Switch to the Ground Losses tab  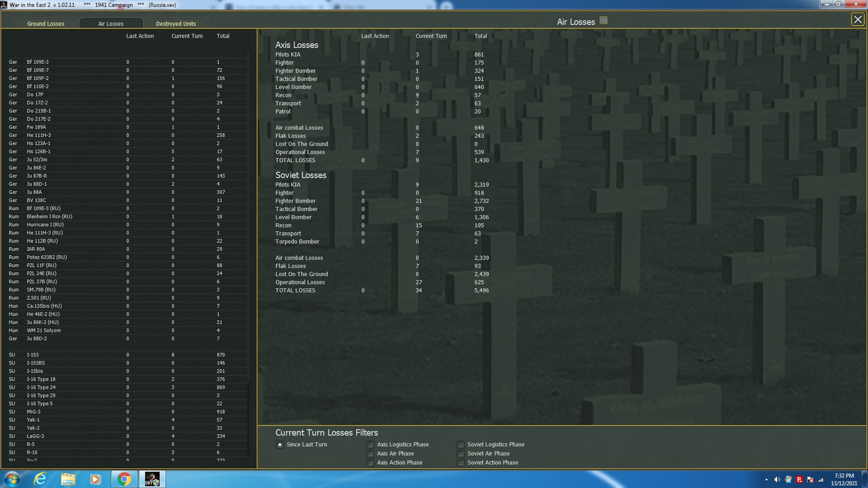(46, 23)
